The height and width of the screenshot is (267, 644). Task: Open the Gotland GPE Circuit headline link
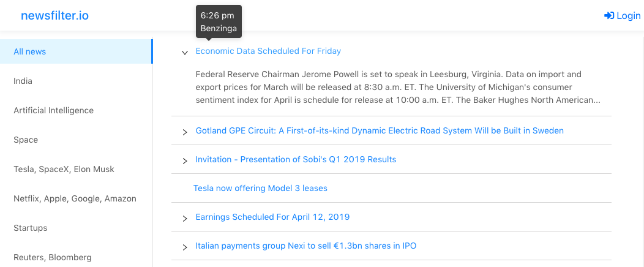[380, 130]
